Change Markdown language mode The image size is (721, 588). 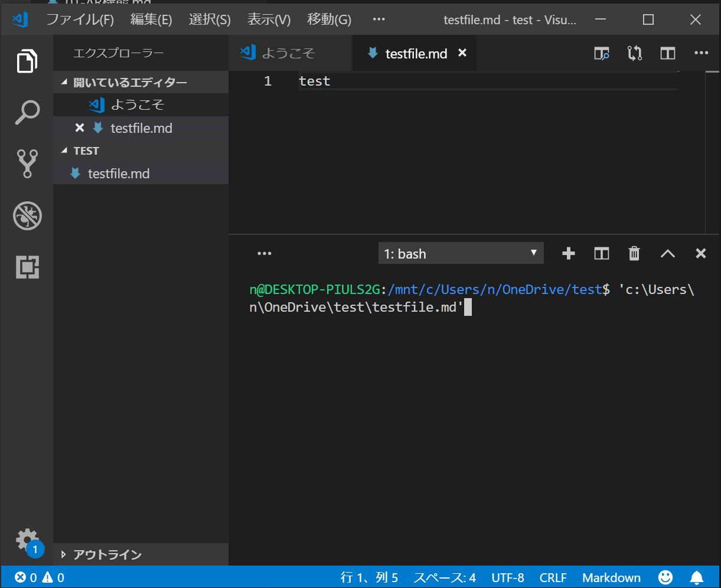[x=611, y=577]
